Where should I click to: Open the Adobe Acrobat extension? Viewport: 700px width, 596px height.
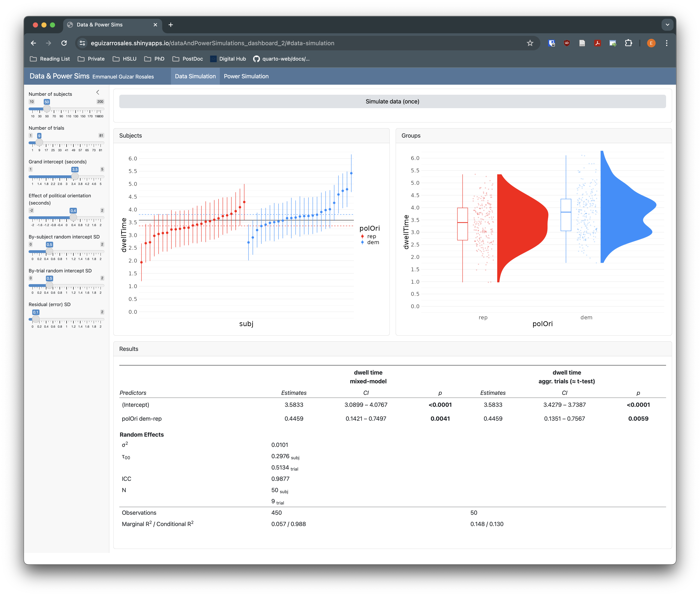[x=597, y=43]
